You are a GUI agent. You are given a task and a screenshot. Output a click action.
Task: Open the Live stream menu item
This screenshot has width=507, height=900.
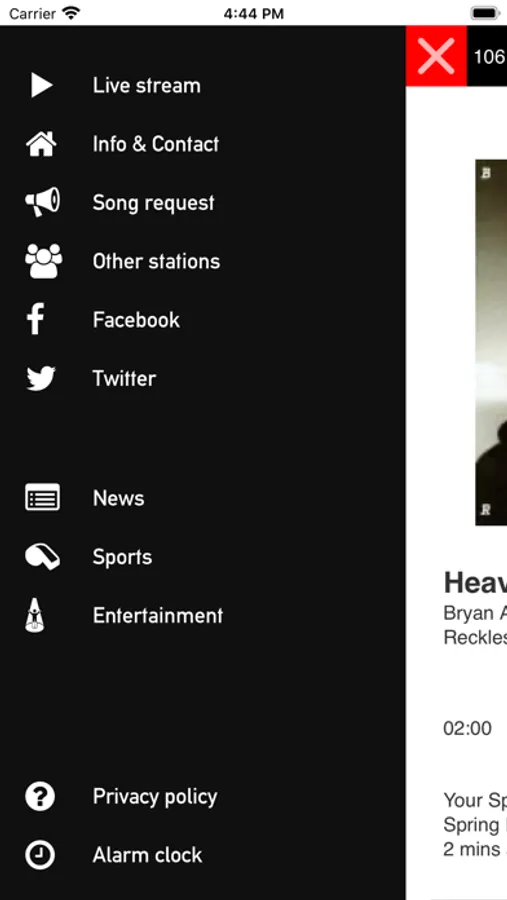pos(146,86)
